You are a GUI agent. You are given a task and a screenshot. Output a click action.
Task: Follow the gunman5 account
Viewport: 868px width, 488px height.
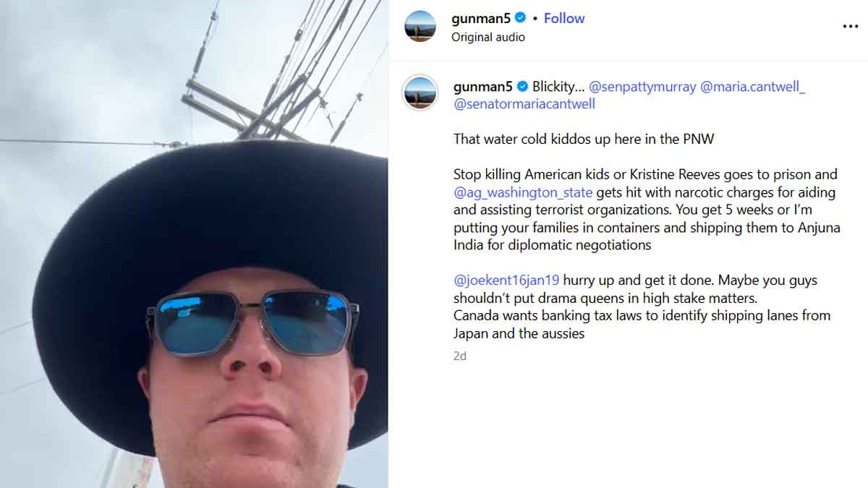point(564,19)
